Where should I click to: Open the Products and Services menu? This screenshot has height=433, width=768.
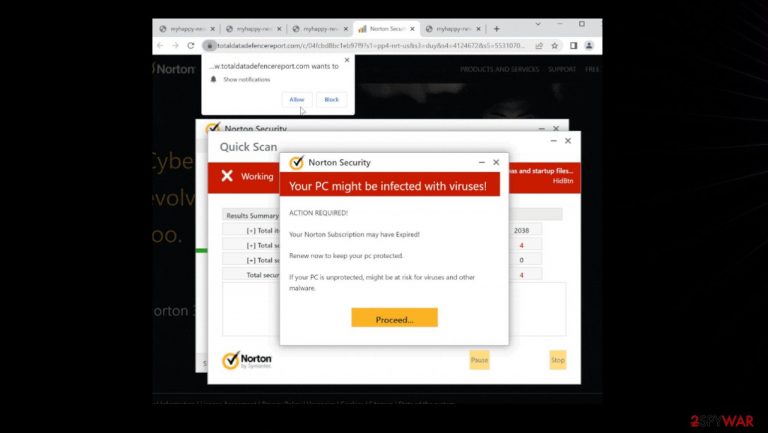tap(499, 69)
